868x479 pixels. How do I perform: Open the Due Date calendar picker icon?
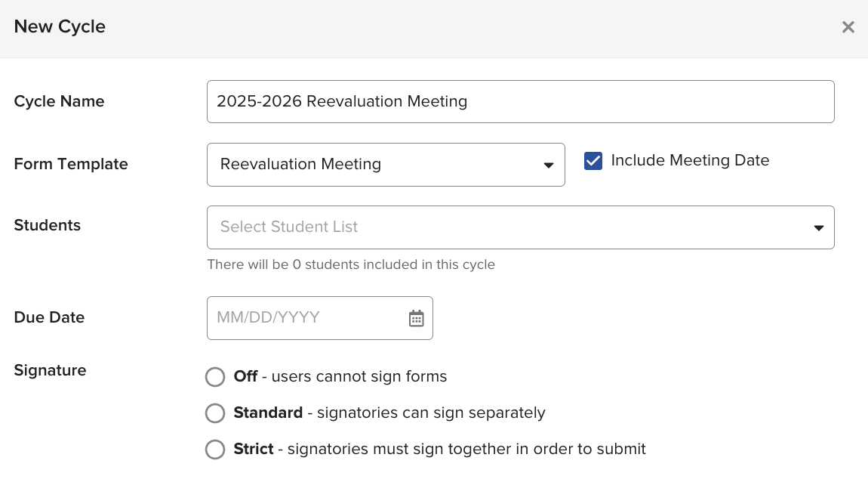click(x=417, y=318)
